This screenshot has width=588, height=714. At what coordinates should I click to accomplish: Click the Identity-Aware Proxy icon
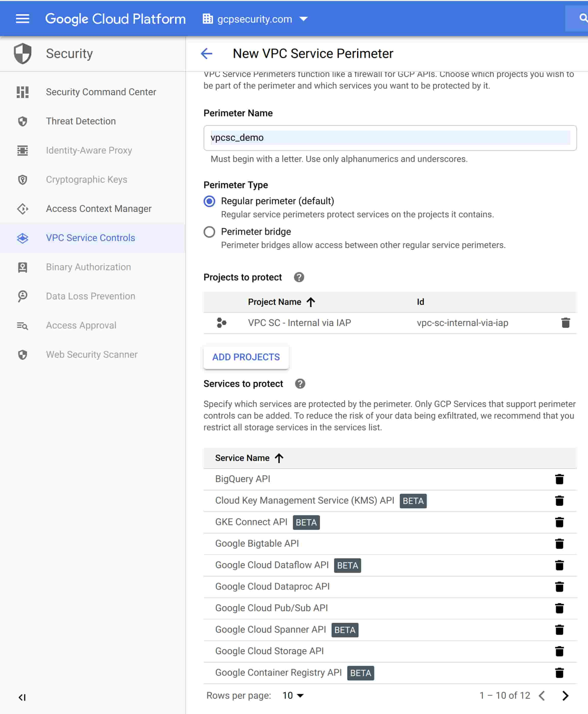23,150
